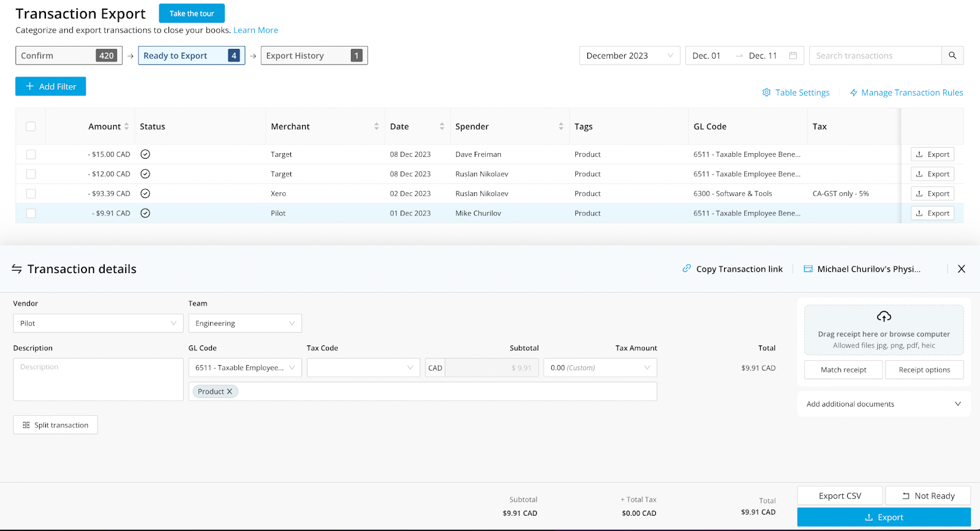This screenshot has width=980, height=531.
Task: Click the Copy Transaction link chain icon
Action: click(x=687, y=269)
